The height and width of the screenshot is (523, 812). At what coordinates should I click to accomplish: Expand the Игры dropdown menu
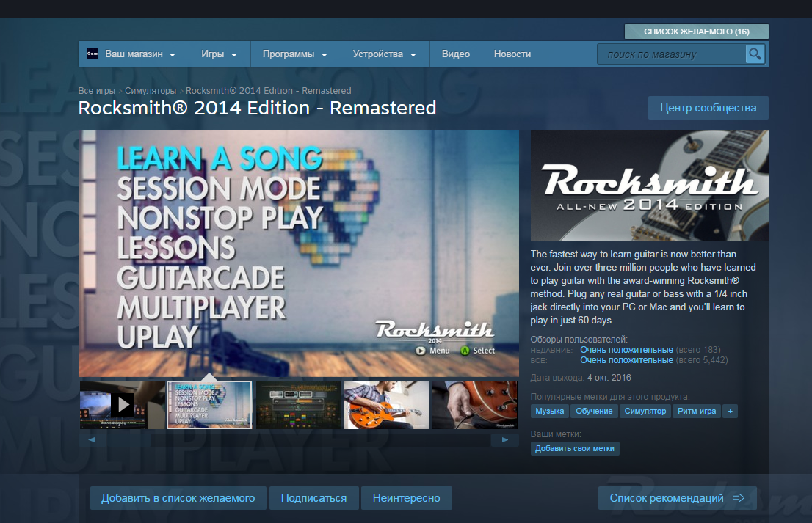tap(219, 54)
